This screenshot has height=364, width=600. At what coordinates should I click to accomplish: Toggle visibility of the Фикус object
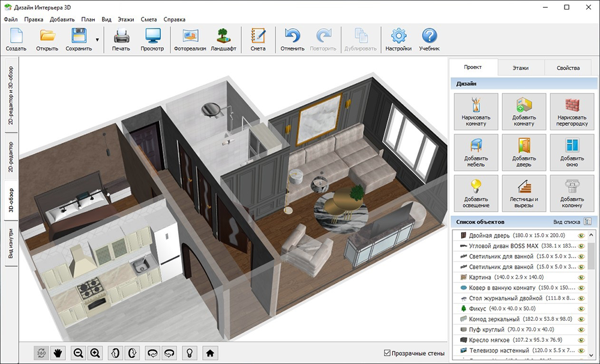[581, 308]
